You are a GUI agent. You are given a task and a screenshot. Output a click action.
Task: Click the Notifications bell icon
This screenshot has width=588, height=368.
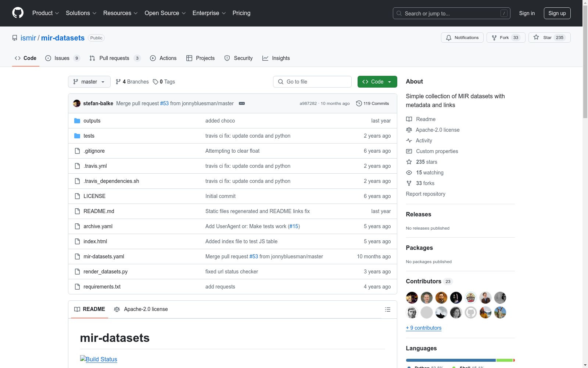449,38
